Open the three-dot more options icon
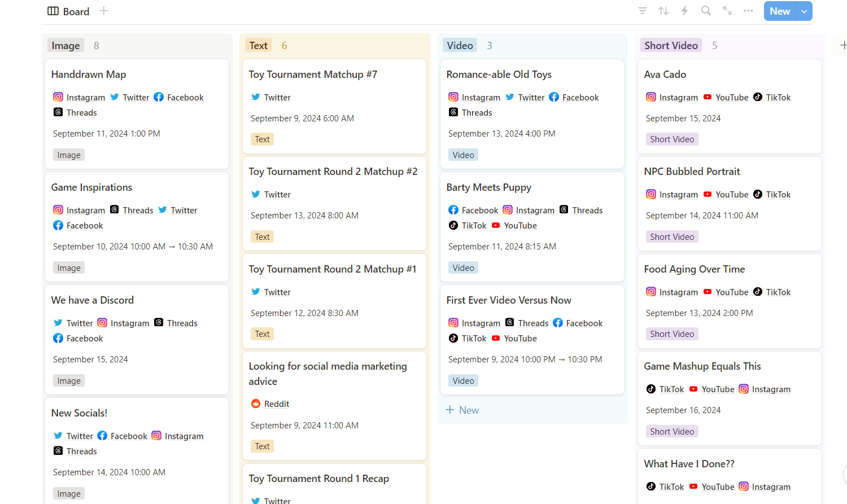The image size is (847, 504). click(x=748, y=11)
